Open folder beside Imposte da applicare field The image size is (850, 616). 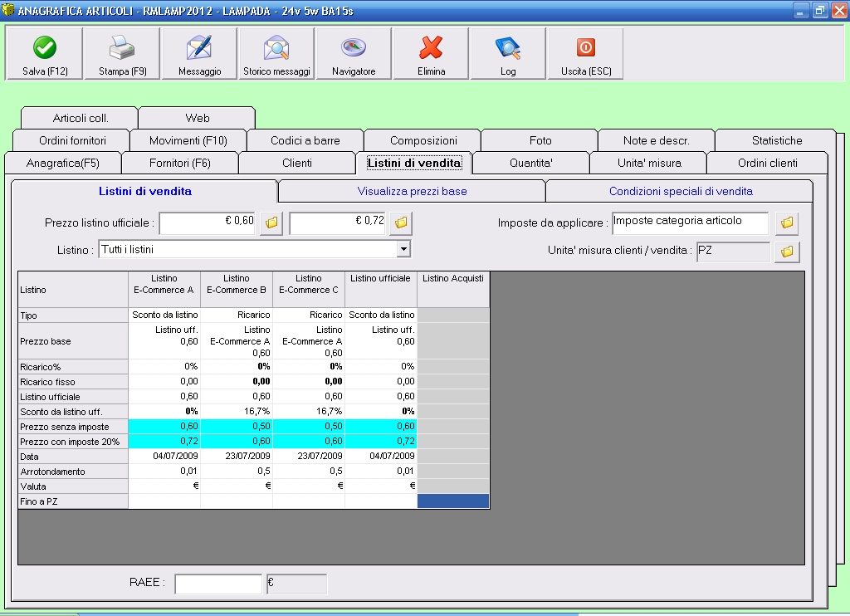[x=787, y=222]
